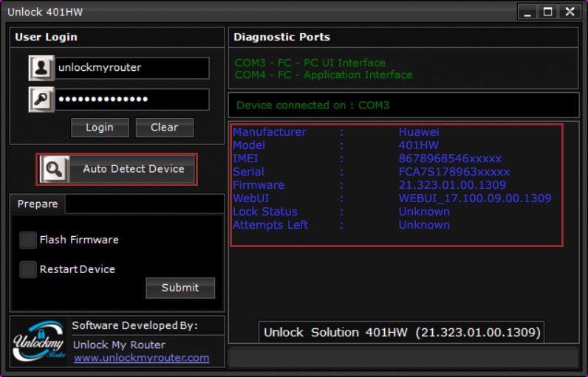Focus the username field containing unlockmyrouter
The width and height of the screenshot is (588, 377).
(x=132, y=68)
